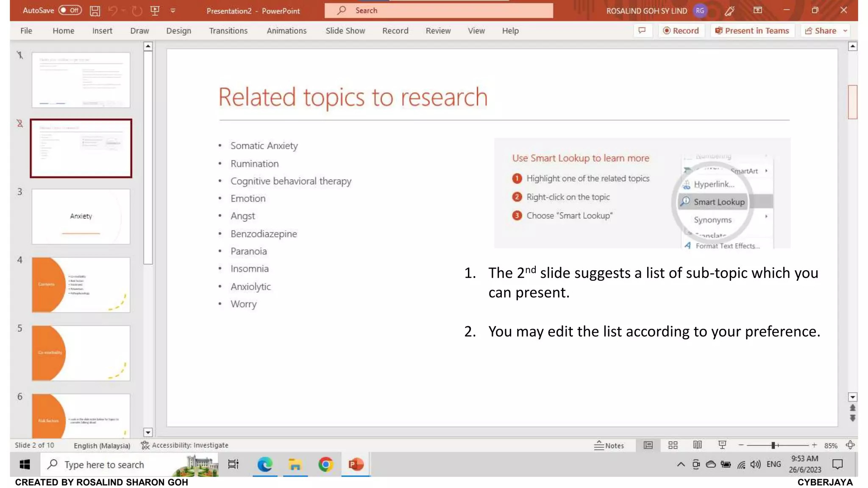This screenshot has width=868, height=488.
Task: Switch to the Insert tab
Action: pyautogui.click(x=102, y=30)
